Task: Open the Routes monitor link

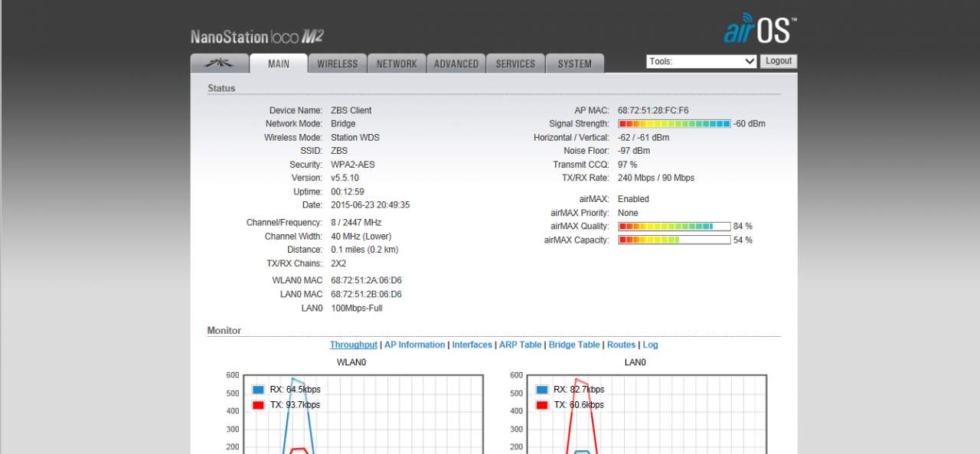Action: (621, 345)
